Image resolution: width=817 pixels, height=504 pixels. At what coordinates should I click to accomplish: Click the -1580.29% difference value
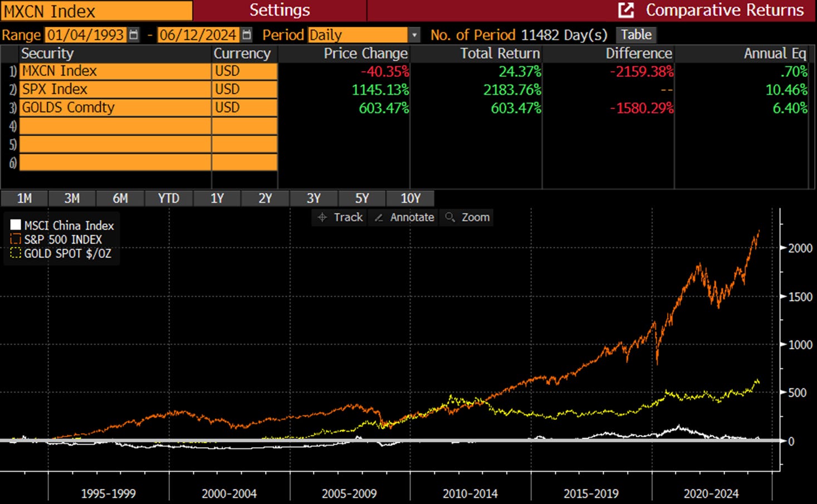[642, 108]
